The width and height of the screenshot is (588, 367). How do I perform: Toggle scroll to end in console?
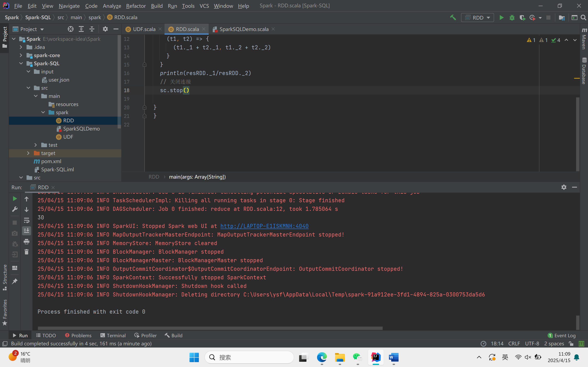point(27,231)
